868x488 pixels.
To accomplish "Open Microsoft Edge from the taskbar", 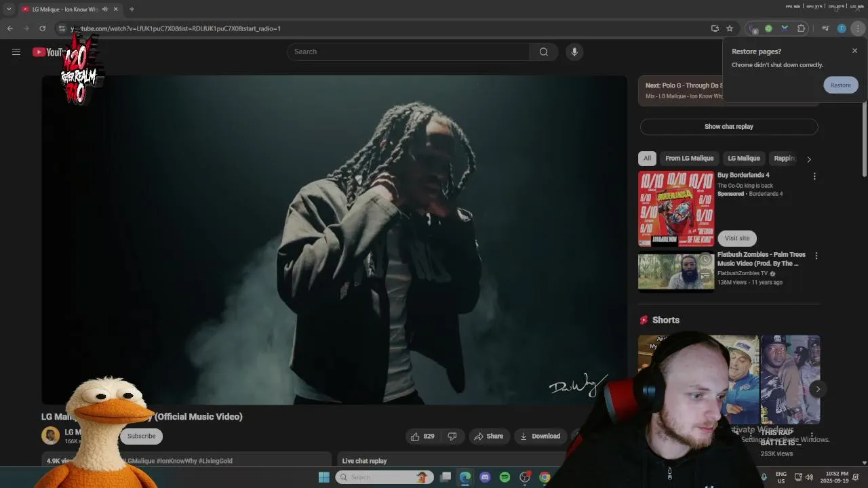I will click(465, 477).
